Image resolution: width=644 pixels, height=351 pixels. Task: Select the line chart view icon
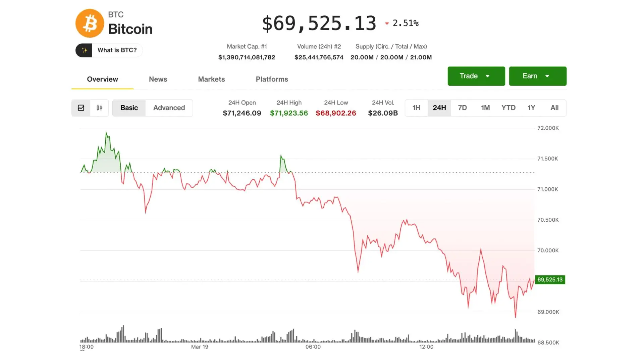(x=81, y=108)
